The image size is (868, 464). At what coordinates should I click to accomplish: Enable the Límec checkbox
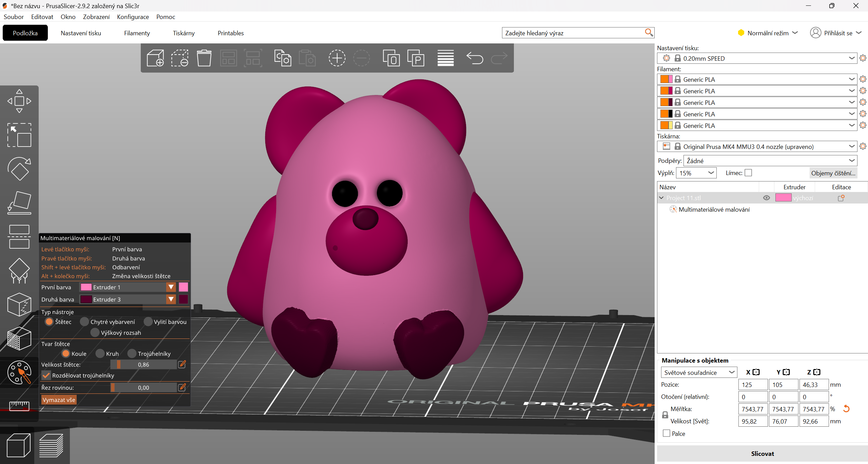(x=748, y=173)
